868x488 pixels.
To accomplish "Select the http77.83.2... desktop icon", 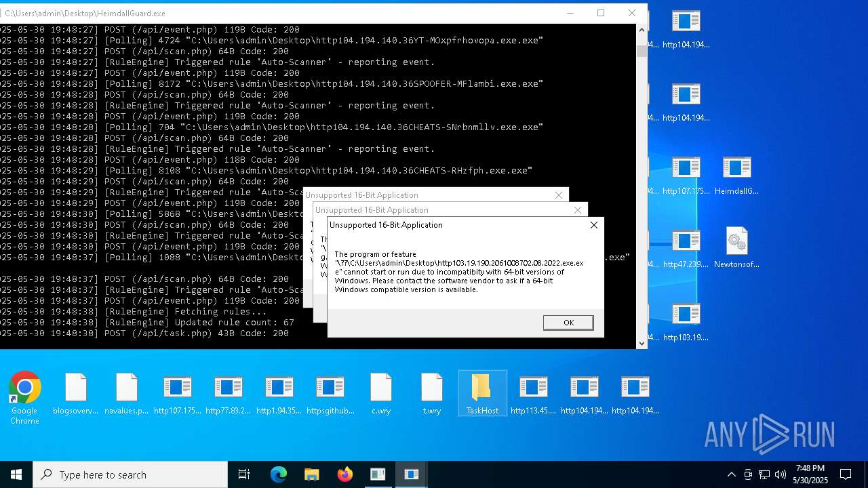I will pyautogui.click(x=228, y=394).
